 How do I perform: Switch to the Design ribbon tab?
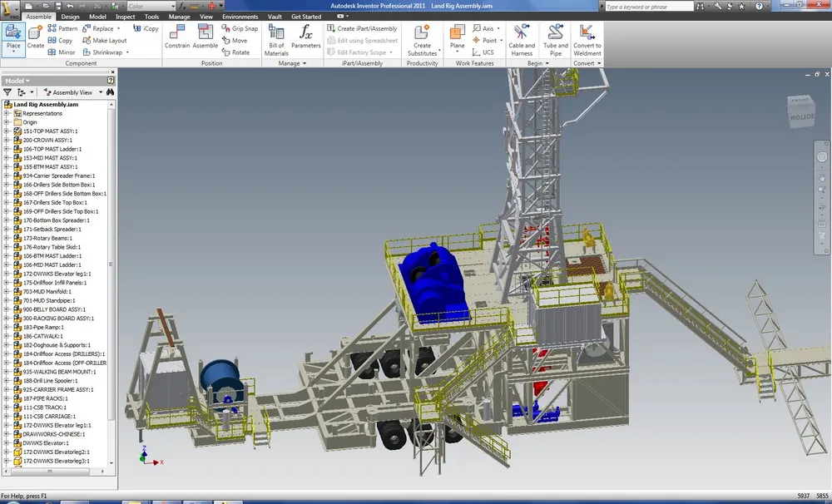point(70,17)
